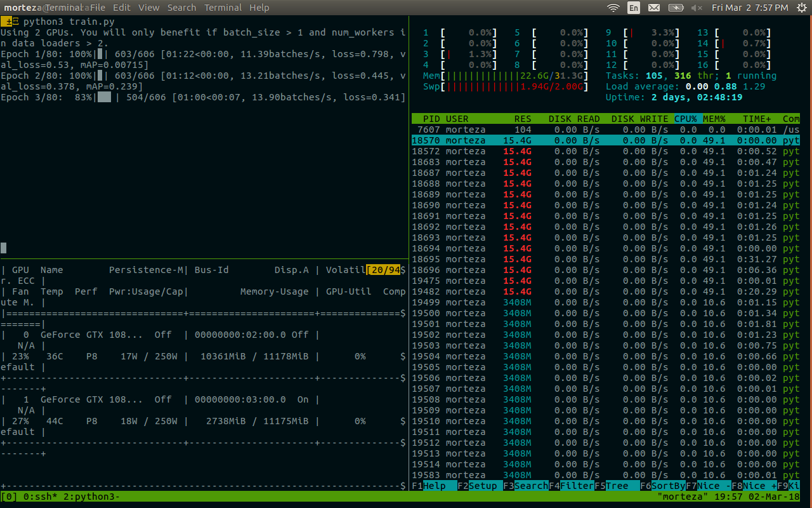Image resolution: width=812 pixels, height=508 pixels.
Task: Click the Wi-Fi network icon
Action: click(x=613, y=8)
